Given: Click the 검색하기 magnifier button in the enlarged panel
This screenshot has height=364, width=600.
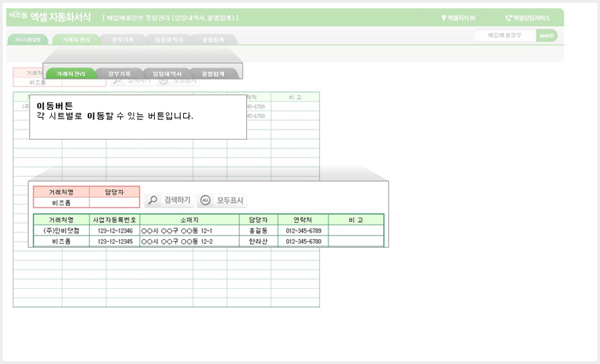Looking at the screenshot, I should point(169,200).
